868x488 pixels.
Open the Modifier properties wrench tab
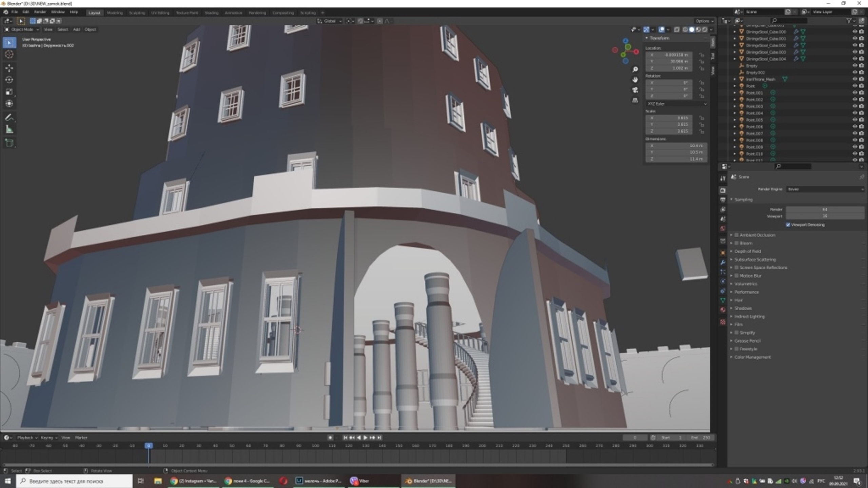pos(723,262)
